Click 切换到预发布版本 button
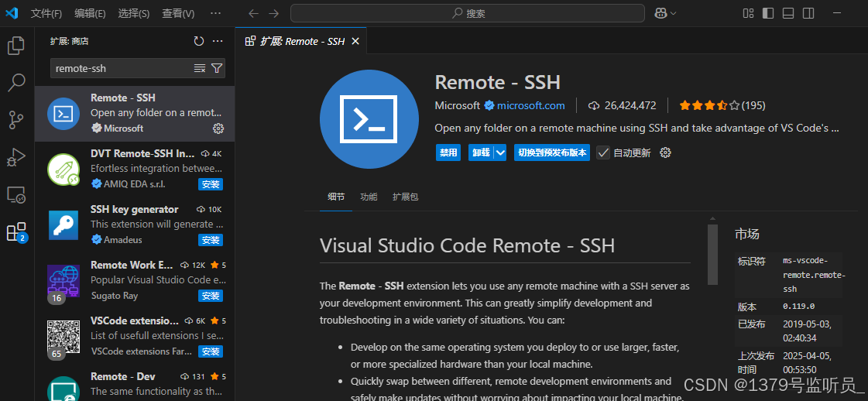Viewport: 868px width, 401px height. click(552, 153)
